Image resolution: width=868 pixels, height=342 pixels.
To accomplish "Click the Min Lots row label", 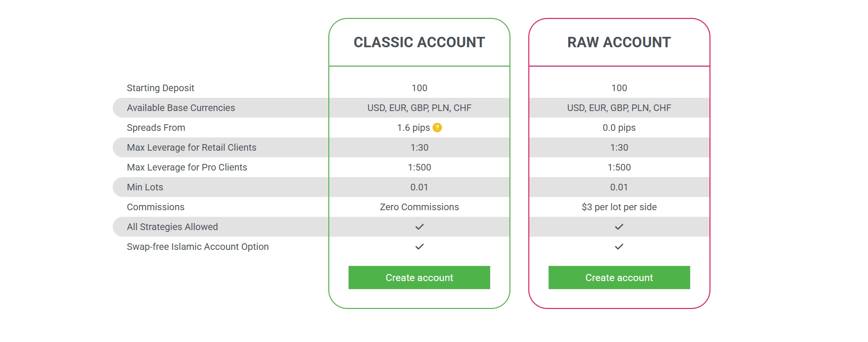I will coord(144,187).
